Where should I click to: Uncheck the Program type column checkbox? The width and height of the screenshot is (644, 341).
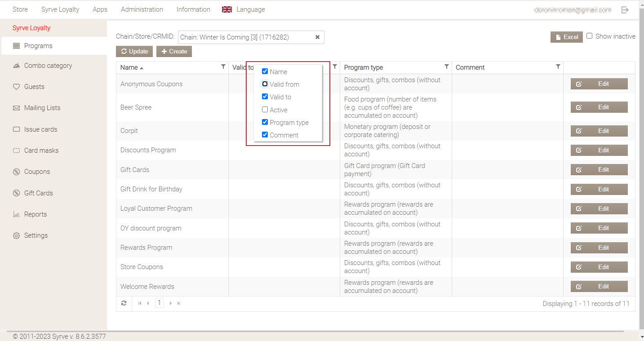pyautogui.click(x=265, y=122)
